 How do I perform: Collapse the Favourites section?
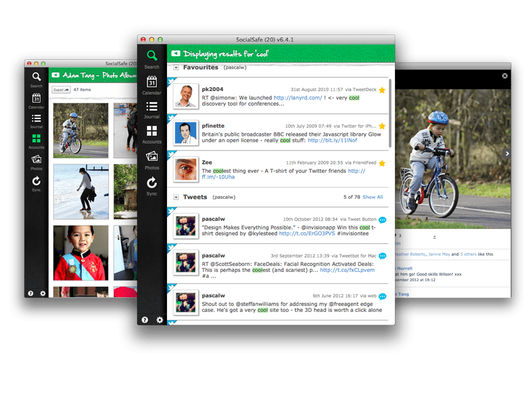[176, 68]
